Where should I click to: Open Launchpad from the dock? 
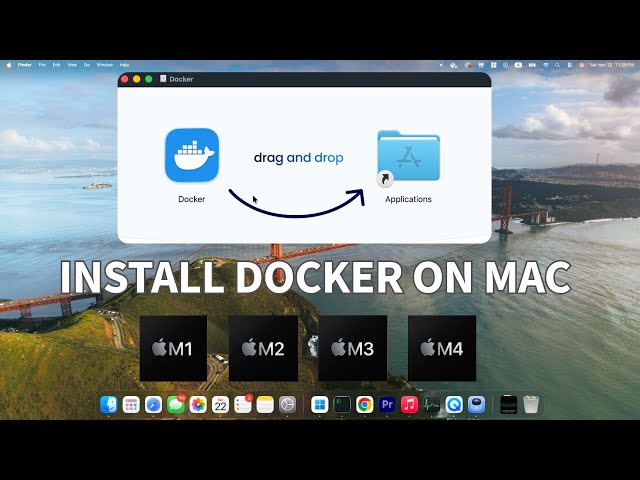(131, 404)
